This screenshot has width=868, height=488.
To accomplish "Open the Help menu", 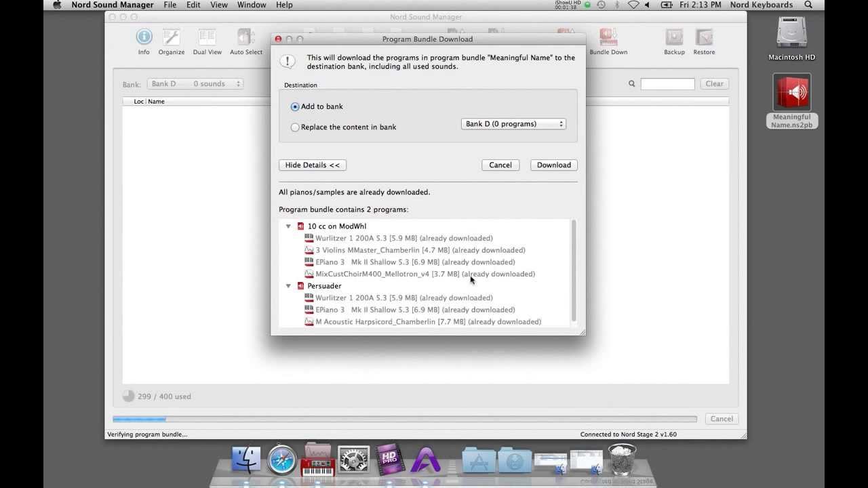I will 284,5.
